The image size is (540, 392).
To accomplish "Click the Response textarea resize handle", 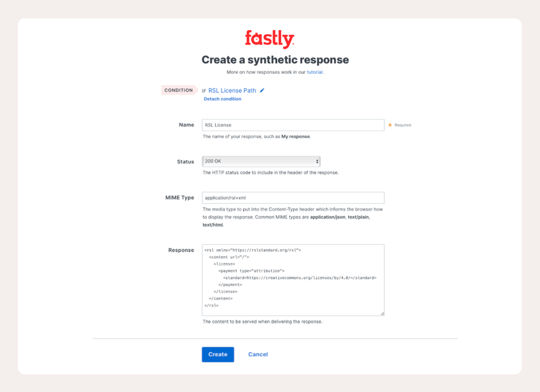I will pos(382,313).
